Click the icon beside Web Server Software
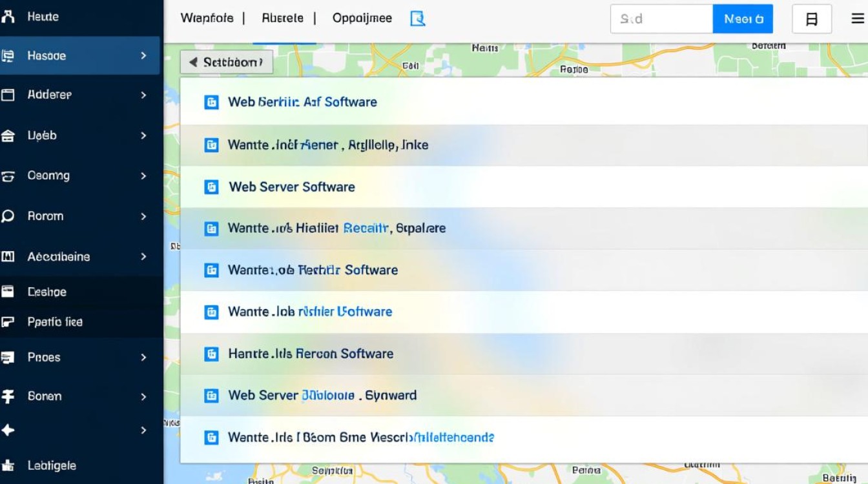The image size is (868, 484). click(x=211, y=187)
